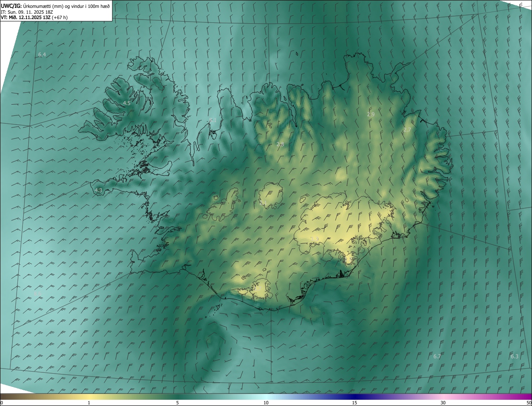Click the 50 tick on the color scale
This screenshot has width=532, height=406.
[x=529, y=403]
